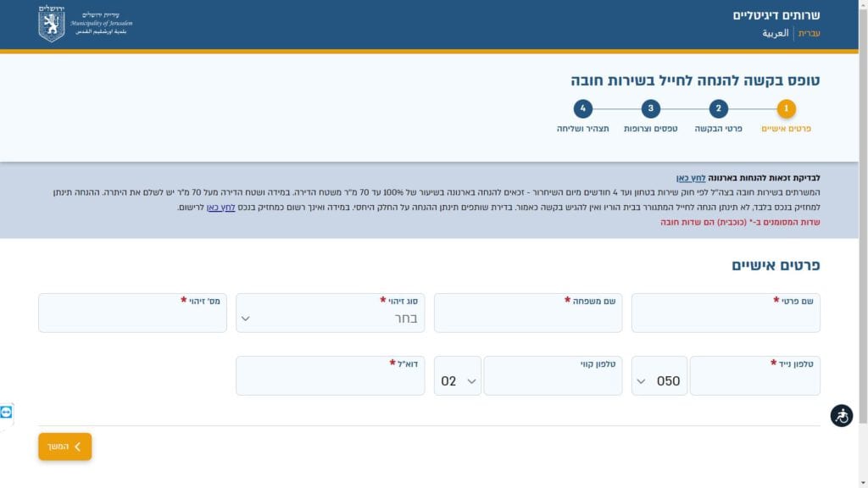
Task: Click the לחץ כאן registration link
Action: coord(222,207)
